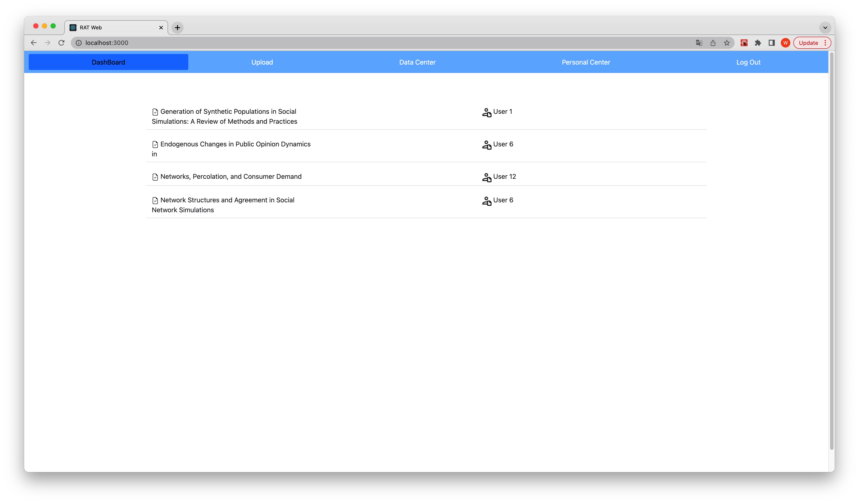
Task: Click the Log Out link
Action: pos(748,62)
